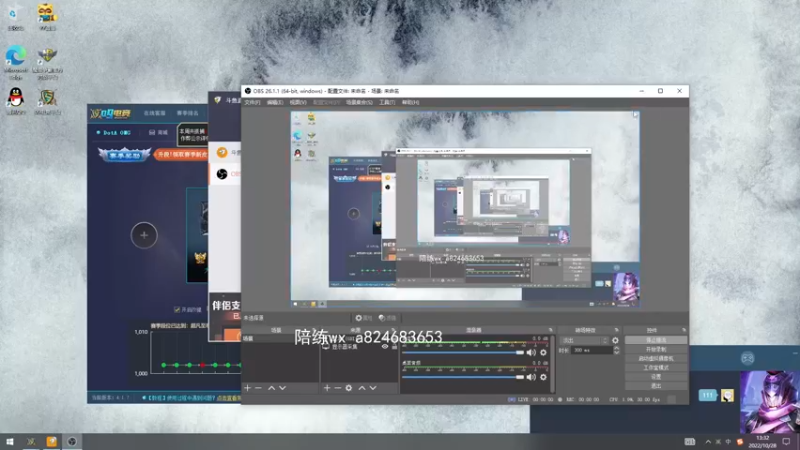This screenshot has height=450, width=800.
Task: Click the source filters button
Action: (x=388, y=318)
